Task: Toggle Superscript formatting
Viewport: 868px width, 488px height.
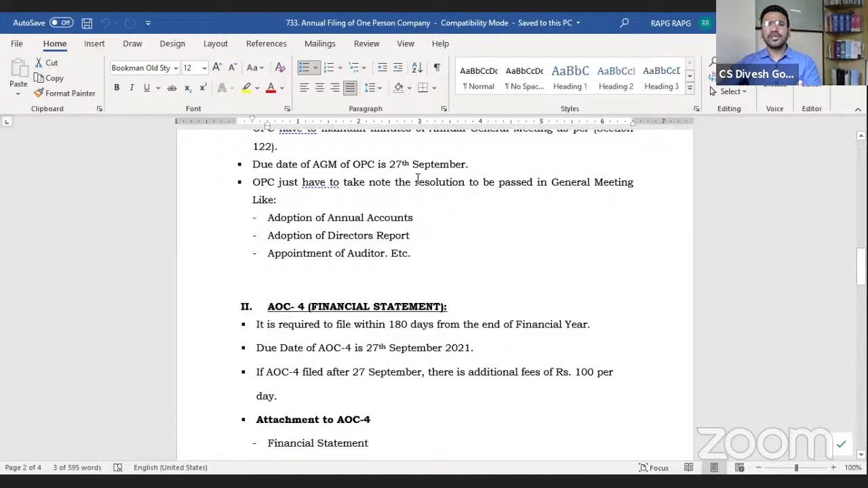Action: pyautogui.click(x=203, y=87)
